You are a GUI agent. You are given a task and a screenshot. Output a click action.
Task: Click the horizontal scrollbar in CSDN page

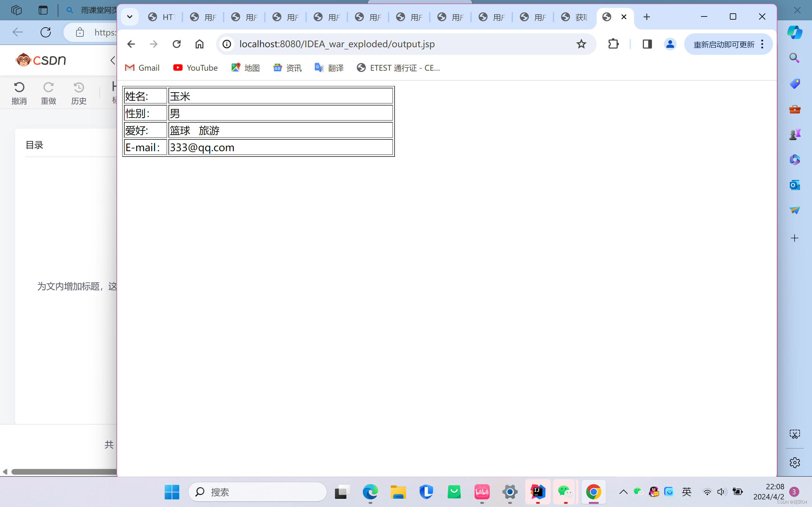64,472
